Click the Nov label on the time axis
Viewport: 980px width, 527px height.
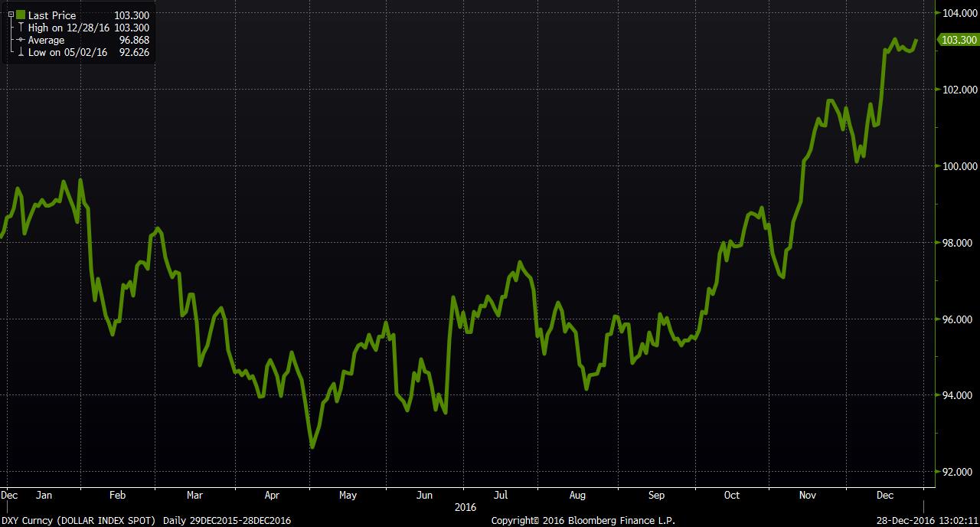[x=808, y=495]
